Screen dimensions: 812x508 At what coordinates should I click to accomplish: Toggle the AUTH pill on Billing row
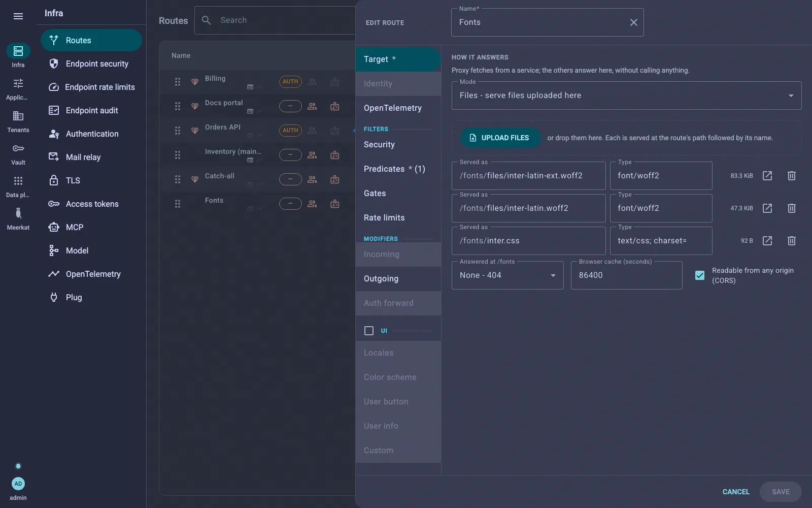pyautogui.click(x=290, y=82)
